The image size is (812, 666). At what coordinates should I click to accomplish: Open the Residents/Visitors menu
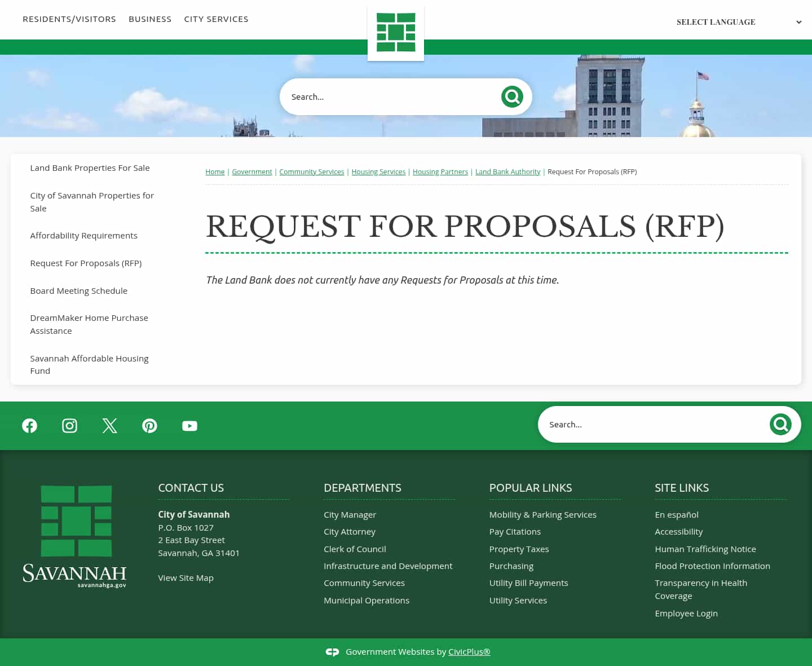tap(69, 19)
